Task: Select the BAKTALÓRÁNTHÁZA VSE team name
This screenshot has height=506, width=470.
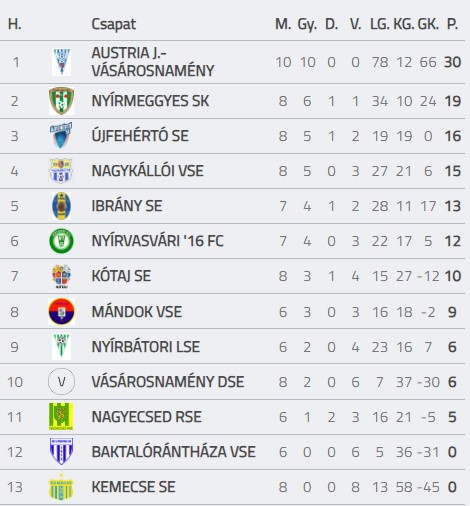Action: [173, 452]
